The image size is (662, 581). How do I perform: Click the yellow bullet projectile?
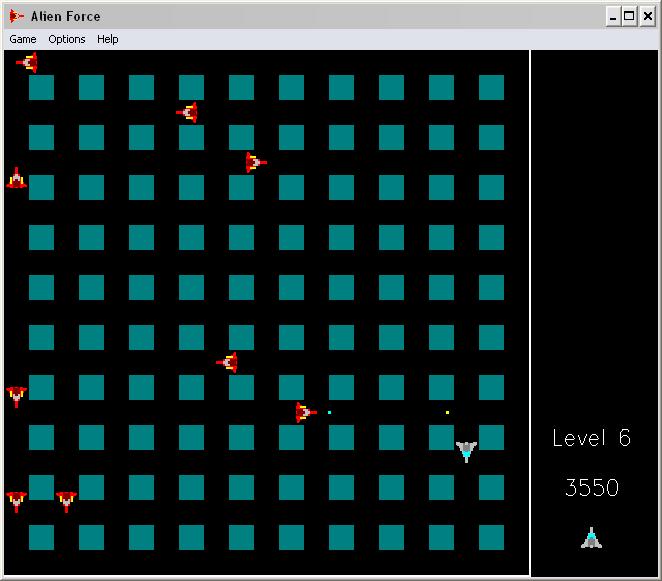pos(447,412)
